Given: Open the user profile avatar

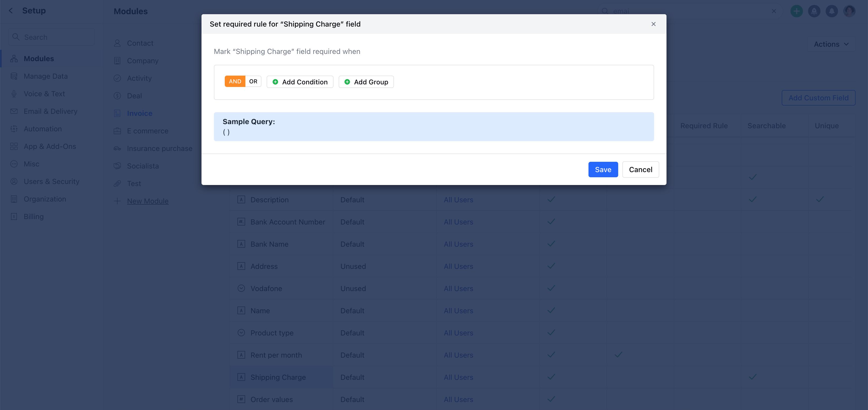Looking at the screenshot, I should coord(849,11).
